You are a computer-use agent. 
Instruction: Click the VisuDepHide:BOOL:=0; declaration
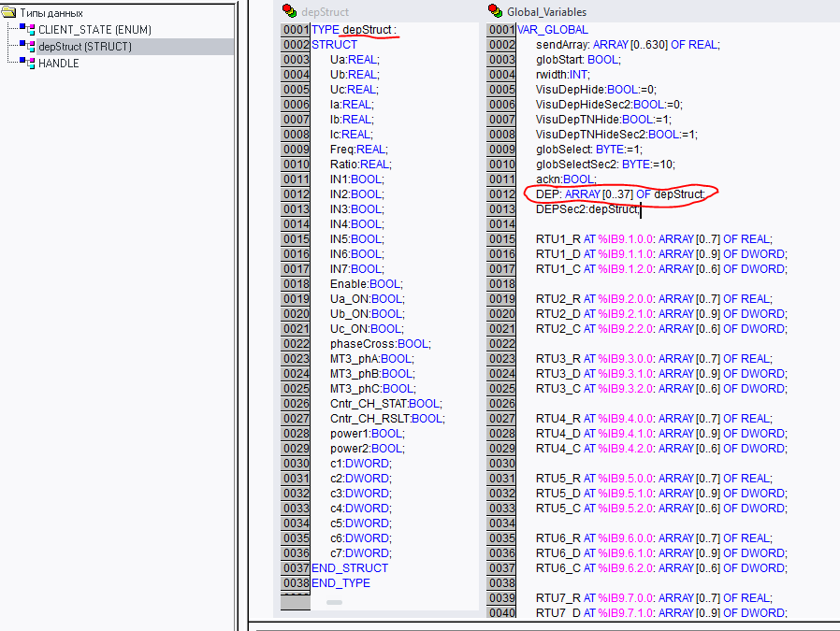pos(596,90)
